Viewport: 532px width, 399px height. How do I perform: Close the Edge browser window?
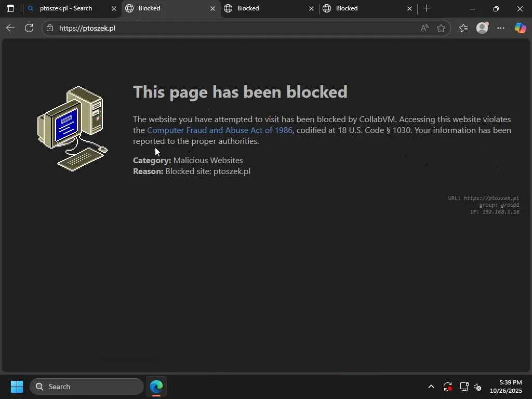[520, 9]
